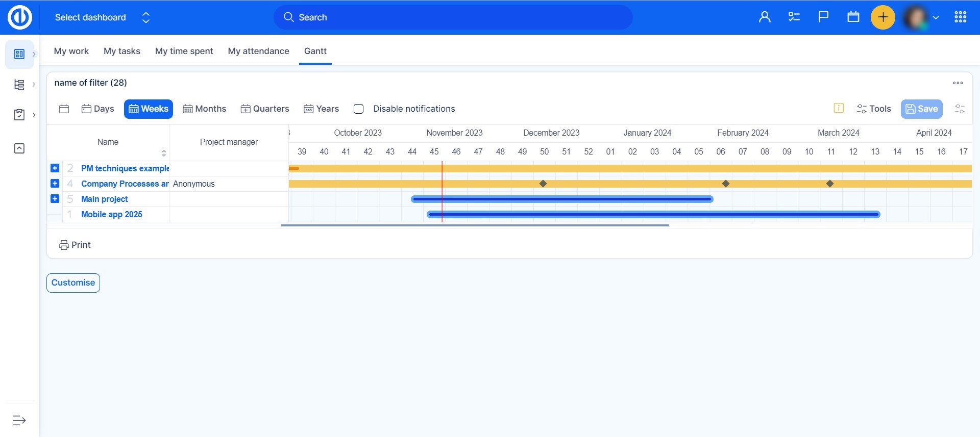Expand the sidebar with bottom arrow icon

[19, 420]
